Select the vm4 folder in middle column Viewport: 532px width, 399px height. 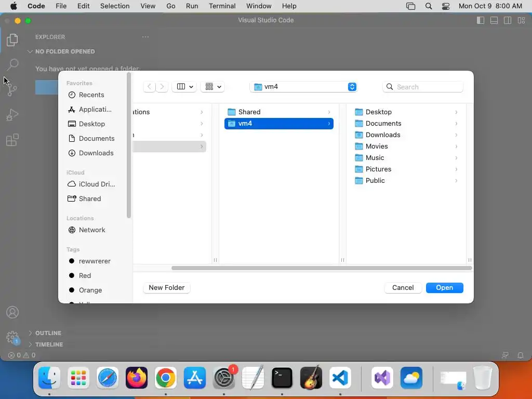(x=279, y=124)
